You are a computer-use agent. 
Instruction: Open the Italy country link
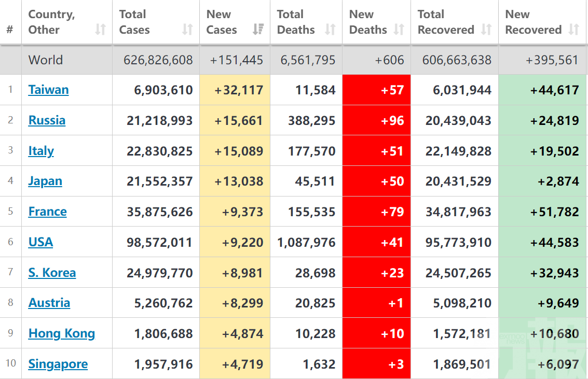[x=41, y=151]
